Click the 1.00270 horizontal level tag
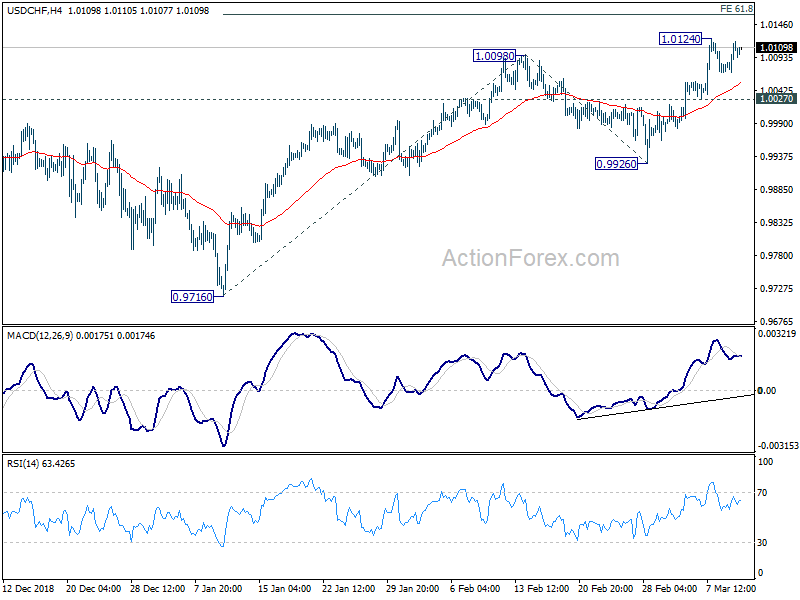This screenshot has width=800, height=600. coord(777,98)
